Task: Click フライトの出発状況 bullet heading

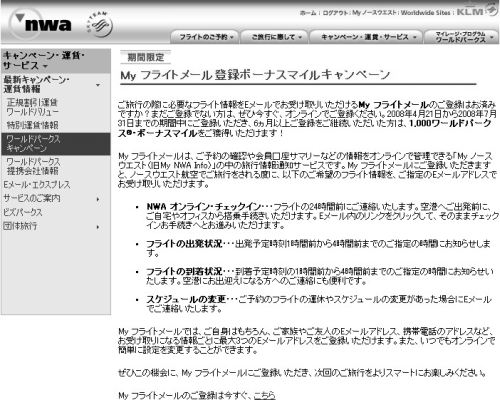Action: (184, 244)
